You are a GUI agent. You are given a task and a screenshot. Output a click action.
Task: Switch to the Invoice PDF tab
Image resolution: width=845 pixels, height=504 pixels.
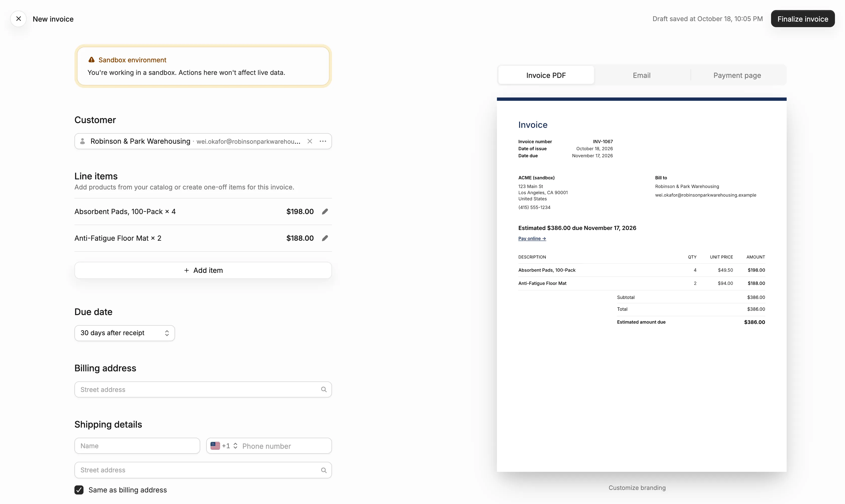546,75
